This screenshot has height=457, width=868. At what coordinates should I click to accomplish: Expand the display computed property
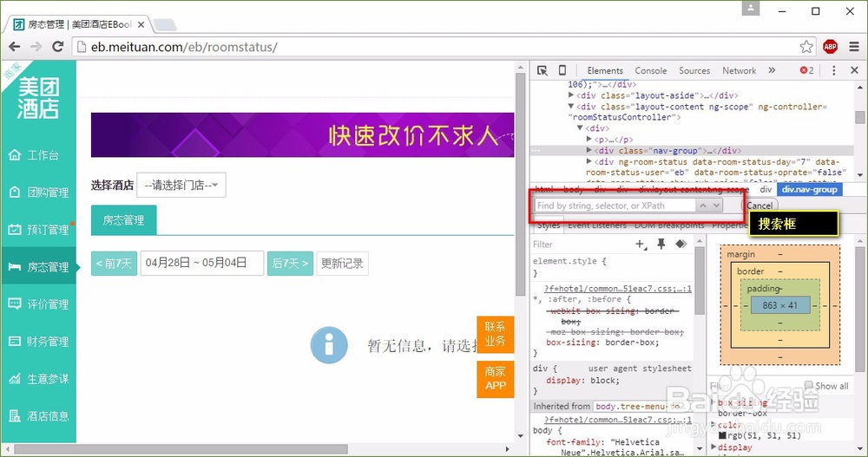(714, 447)
